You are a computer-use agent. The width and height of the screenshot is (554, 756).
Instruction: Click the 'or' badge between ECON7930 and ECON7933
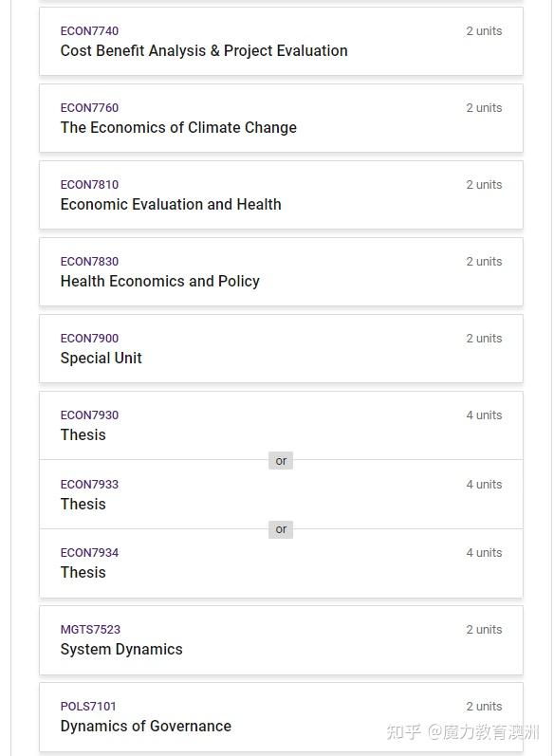pos(281,461)
